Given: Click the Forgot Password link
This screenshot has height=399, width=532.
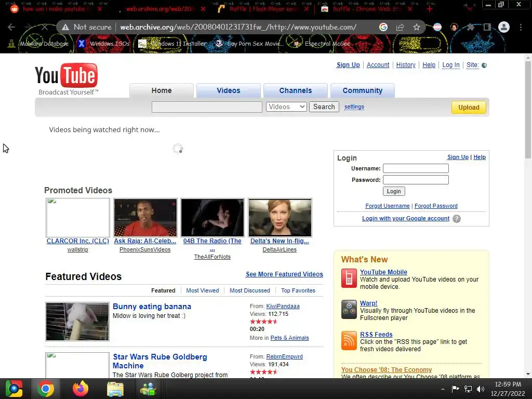Looking at the screenshot, I should pos(436,206).
